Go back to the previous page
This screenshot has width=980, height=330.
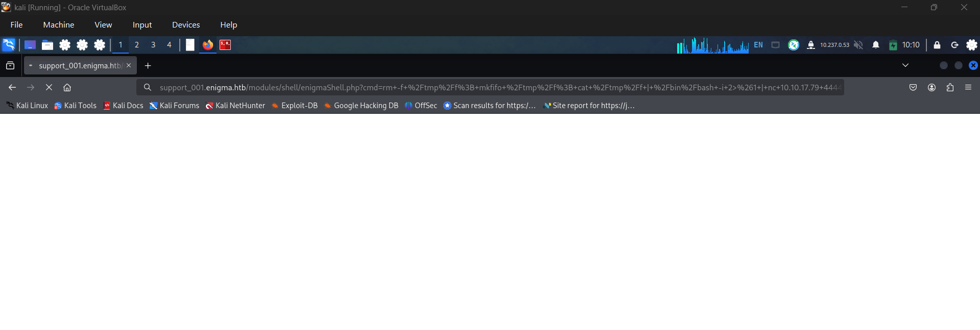click(12, 88)
